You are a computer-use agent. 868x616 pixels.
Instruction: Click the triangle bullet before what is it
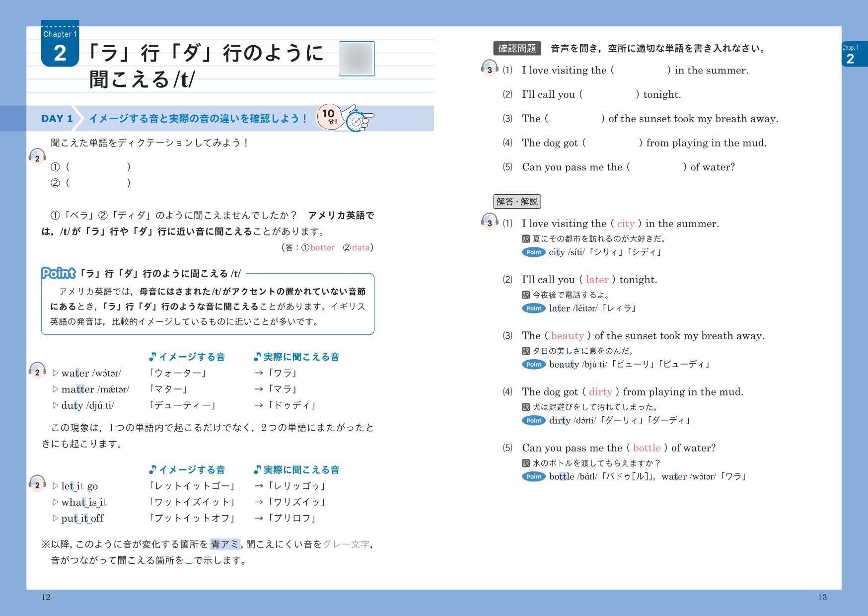(55, 502)
